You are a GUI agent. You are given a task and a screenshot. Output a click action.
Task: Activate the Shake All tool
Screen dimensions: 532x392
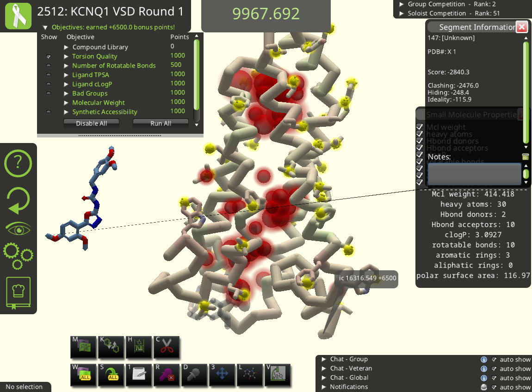pos(111,374)
